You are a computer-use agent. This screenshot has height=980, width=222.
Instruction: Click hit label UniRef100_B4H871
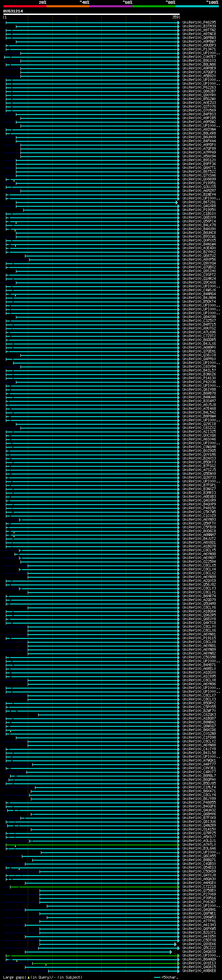click(x=199, y=665)
